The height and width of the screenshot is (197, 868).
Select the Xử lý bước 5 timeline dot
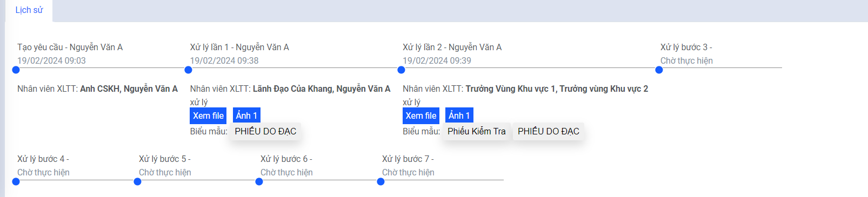point(137,181)
